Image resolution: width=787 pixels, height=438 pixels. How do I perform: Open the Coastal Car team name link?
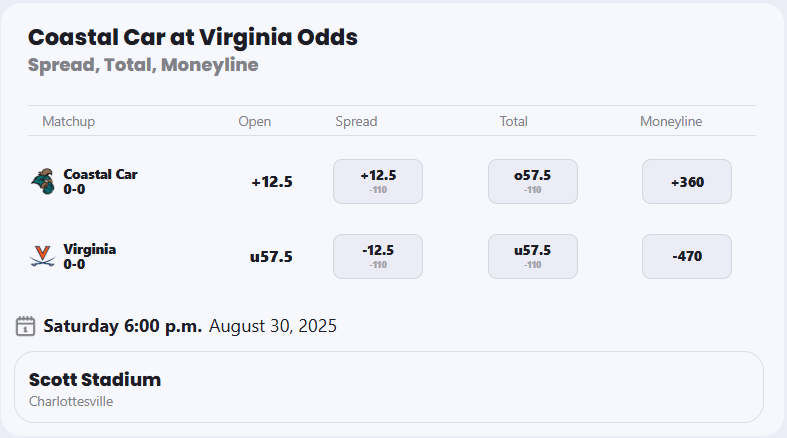(100, 174)
